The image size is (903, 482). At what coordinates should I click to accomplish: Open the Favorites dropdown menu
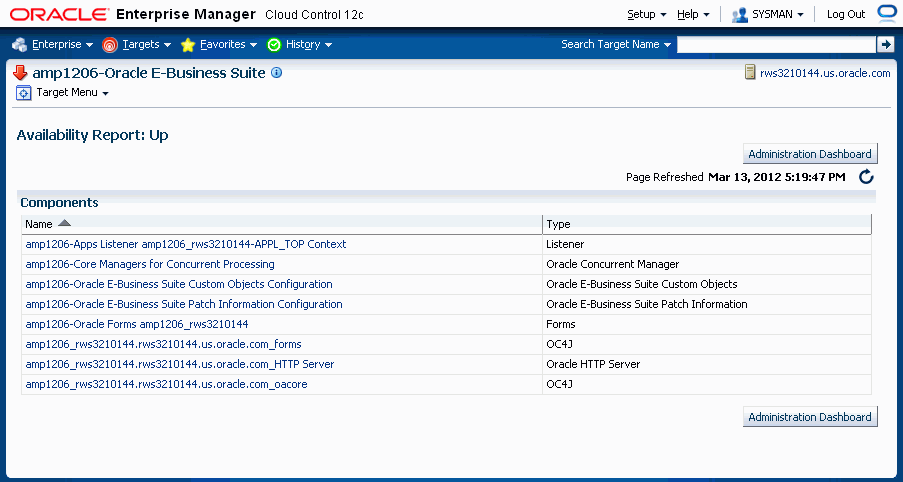pyautogui.click(x=228, y=44)
